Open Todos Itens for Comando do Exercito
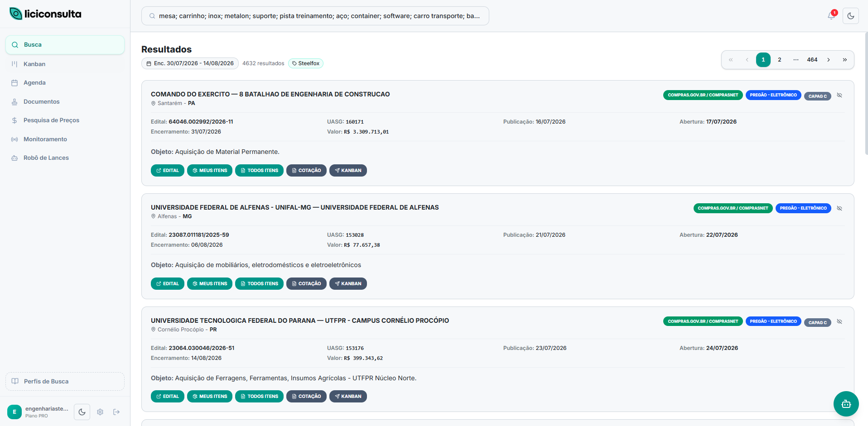868x426 pixels. click(x=260, y=171)
